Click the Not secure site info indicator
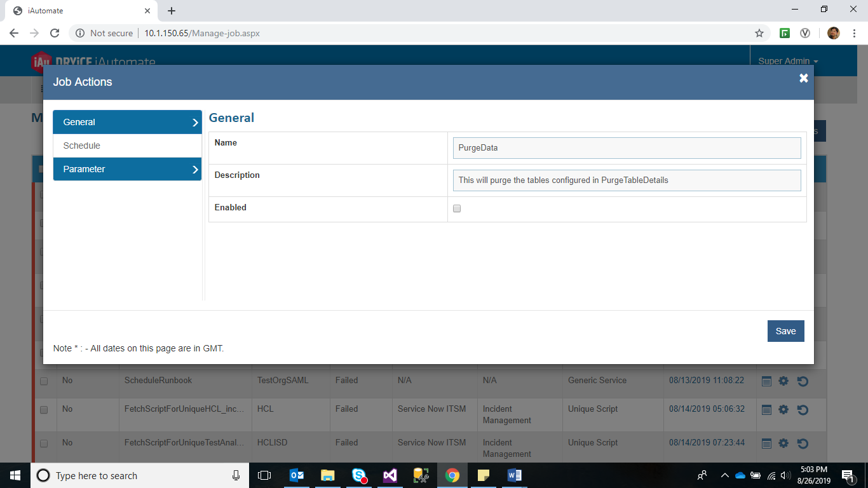The width and height of the screenshot is (868, 488). 104,33
